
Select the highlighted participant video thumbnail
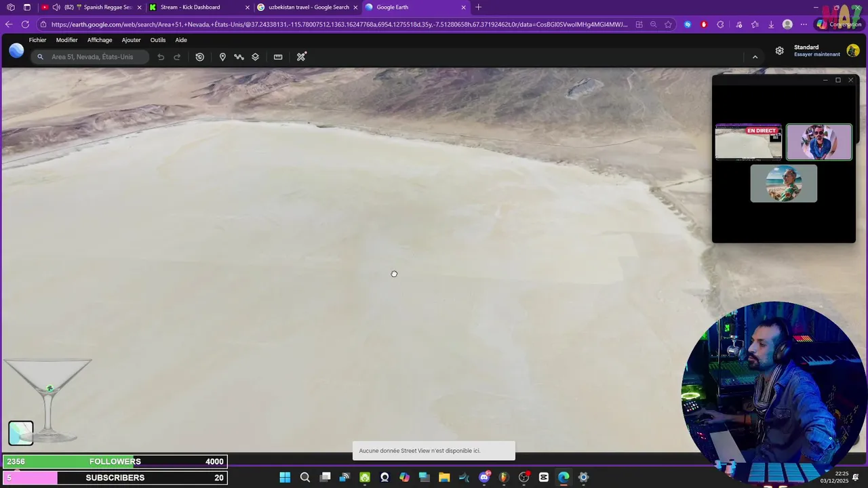click(x=819, y=142)
